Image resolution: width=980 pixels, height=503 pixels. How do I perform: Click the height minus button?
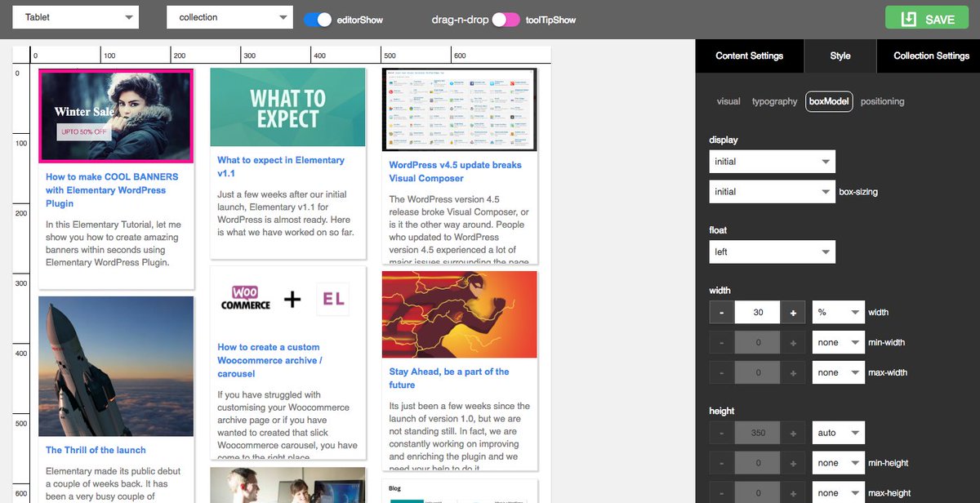[722, 433]
